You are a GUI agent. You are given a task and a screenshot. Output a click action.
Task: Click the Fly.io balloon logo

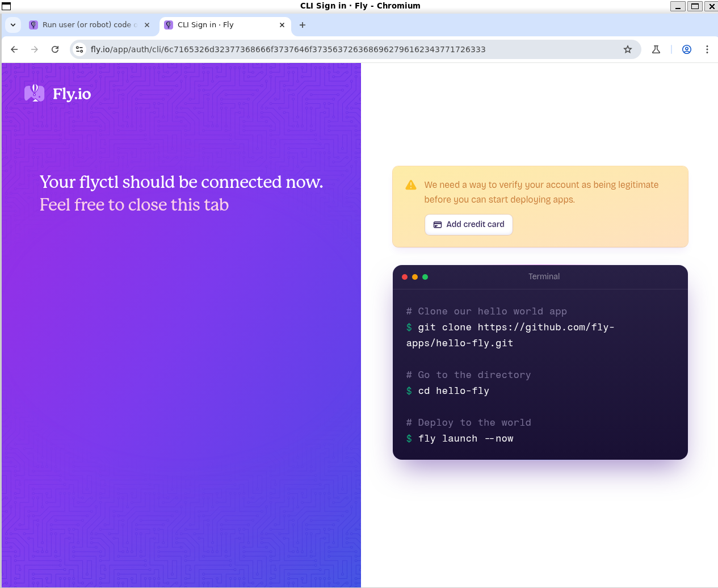point(35,93)
